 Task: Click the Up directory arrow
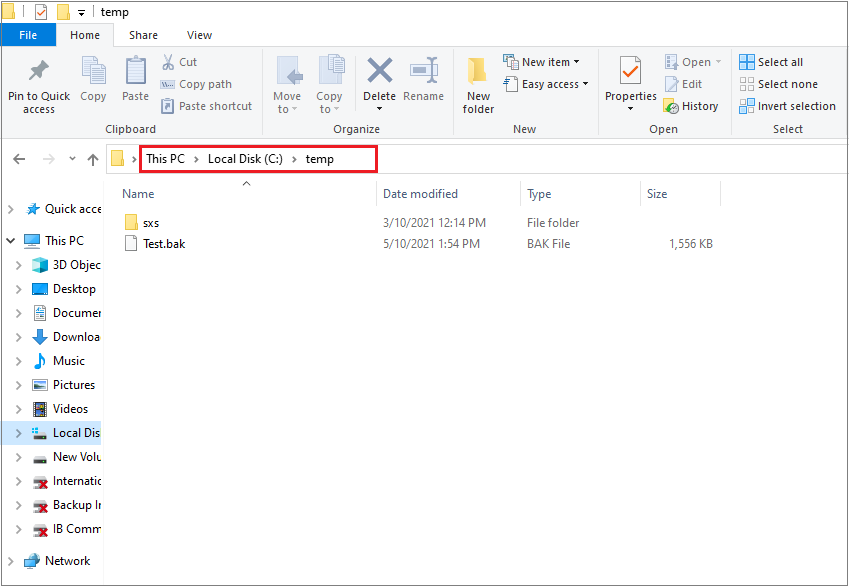click(x=93, y=159)
